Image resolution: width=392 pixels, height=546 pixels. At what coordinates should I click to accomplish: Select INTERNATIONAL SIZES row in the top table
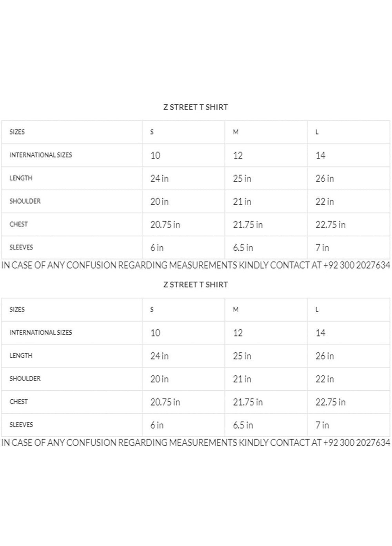195,155
